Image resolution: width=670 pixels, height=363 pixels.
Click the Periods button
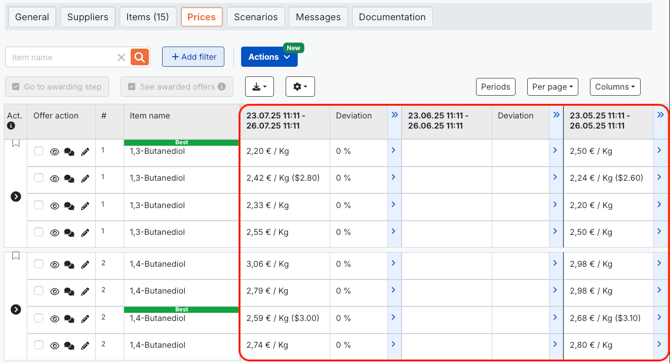[x=496, y=87]
